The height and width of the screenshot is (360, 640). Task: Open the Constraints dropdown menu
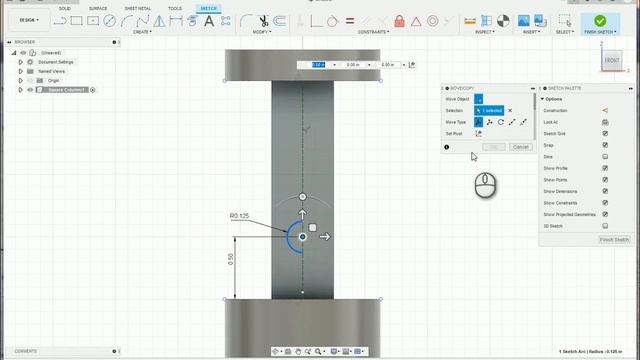(x=373, y=32)
